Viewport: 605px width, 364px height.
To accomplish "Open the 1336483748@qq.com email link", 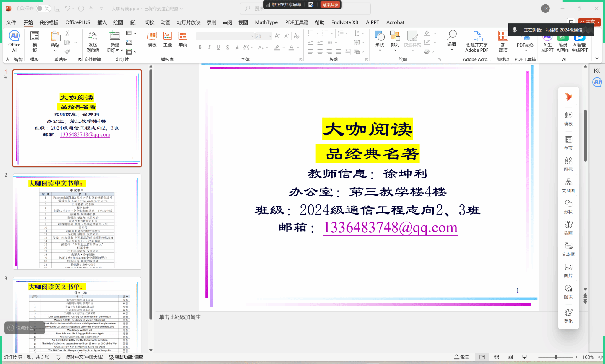I will [390, 227].
